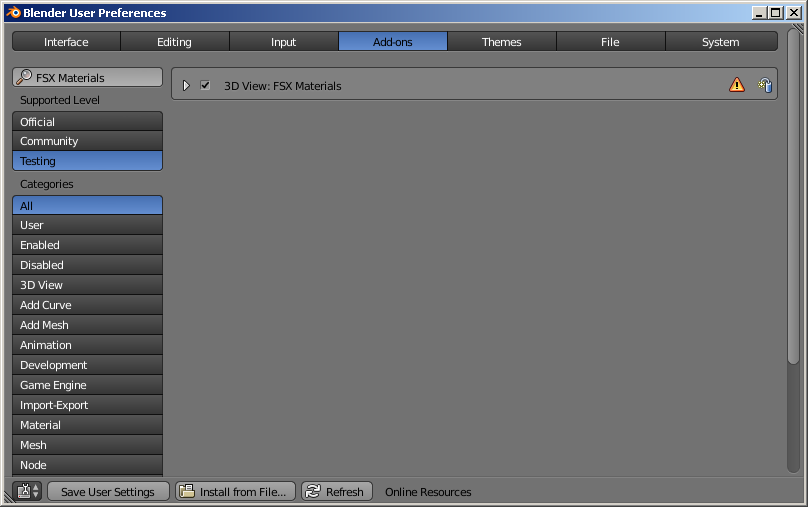Viewport: 808px width, 507px height.
Task: Close the Blender User Preferences window
Action: [x=794, y=12]
